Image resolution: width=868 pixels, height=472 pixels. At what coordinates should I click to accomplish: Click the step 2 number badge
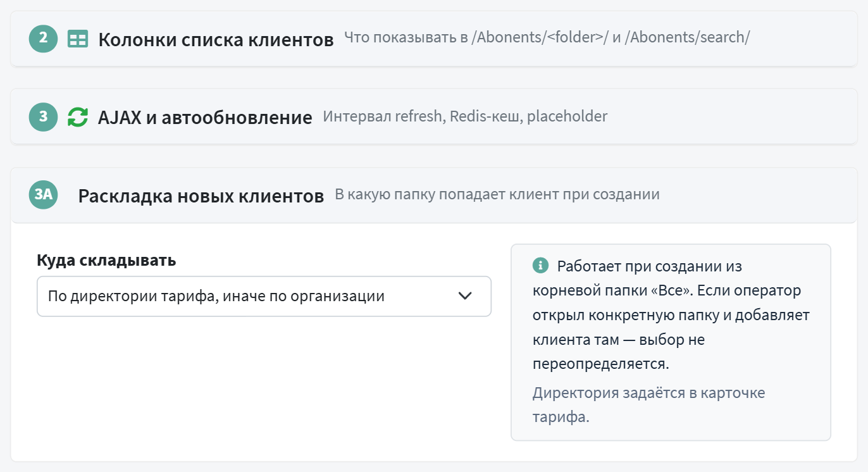click(x=43, y=39)
